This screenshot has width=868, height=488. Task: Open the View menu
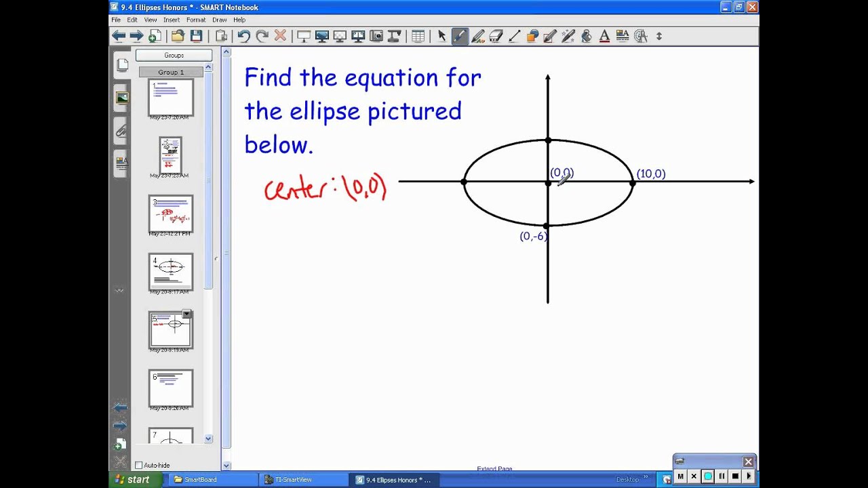point(151,20)
